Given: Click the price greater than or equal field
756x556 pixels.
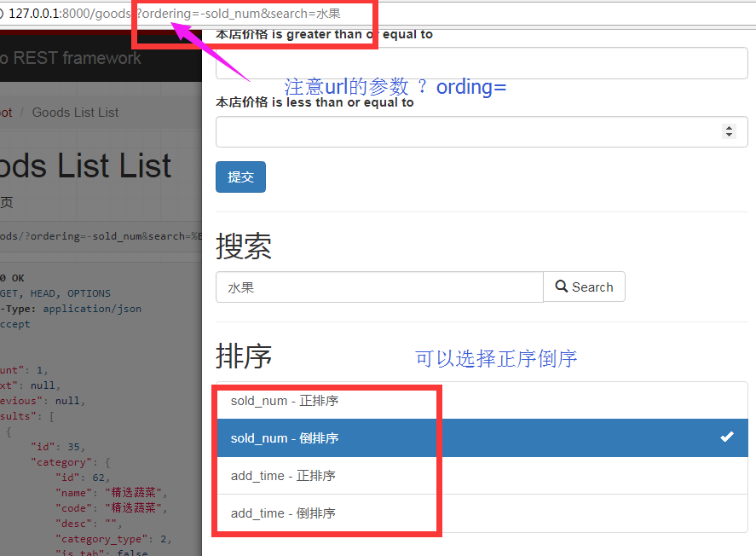Looking at the screenshot, I should coord(481,63).
